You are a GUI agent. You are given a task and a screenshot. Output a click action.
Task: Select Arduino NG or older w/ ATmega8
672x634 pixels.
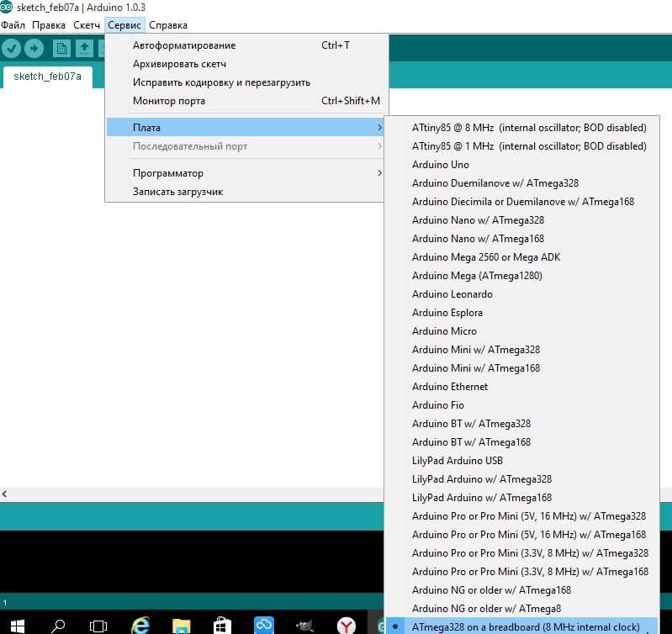pos(521,608)
